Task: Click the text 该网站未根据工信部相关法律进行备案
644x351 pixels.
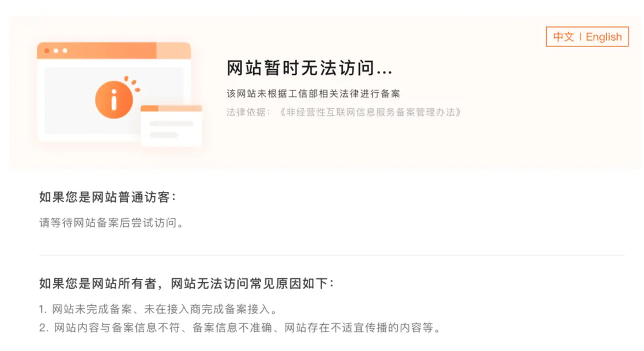Action: [313, 93]
